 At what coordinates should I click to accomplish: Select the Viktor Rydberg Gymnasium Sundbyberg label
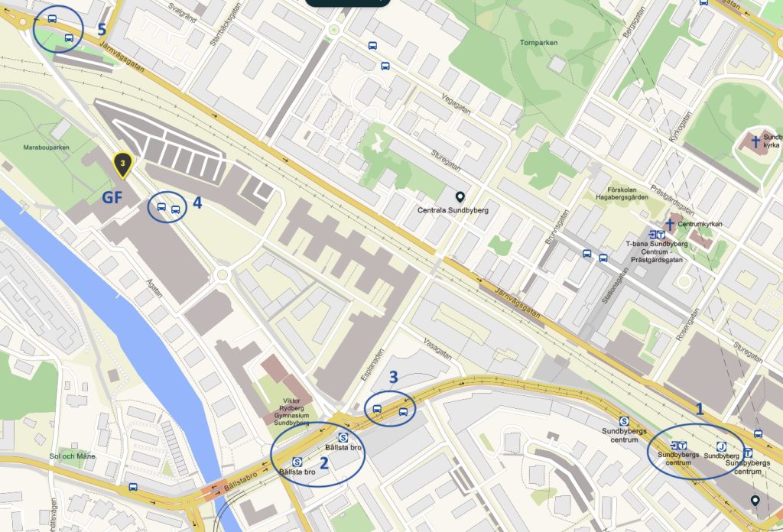tap(291, 412)
